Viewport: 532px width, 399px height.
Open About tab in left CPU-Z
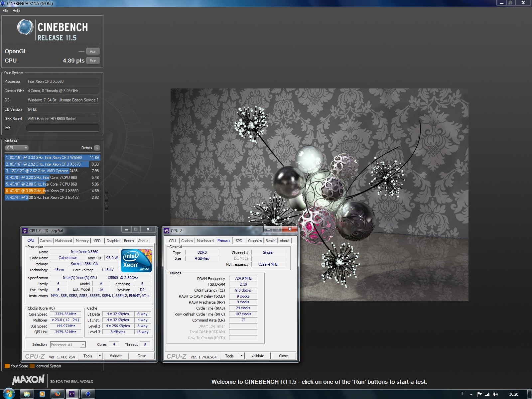[x=143, y=241]
